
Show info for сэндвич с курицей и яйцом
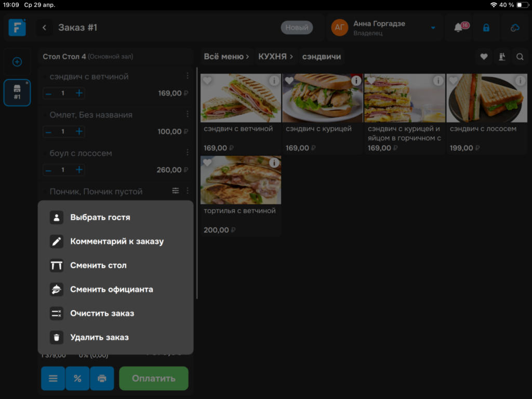coord(438,81)
